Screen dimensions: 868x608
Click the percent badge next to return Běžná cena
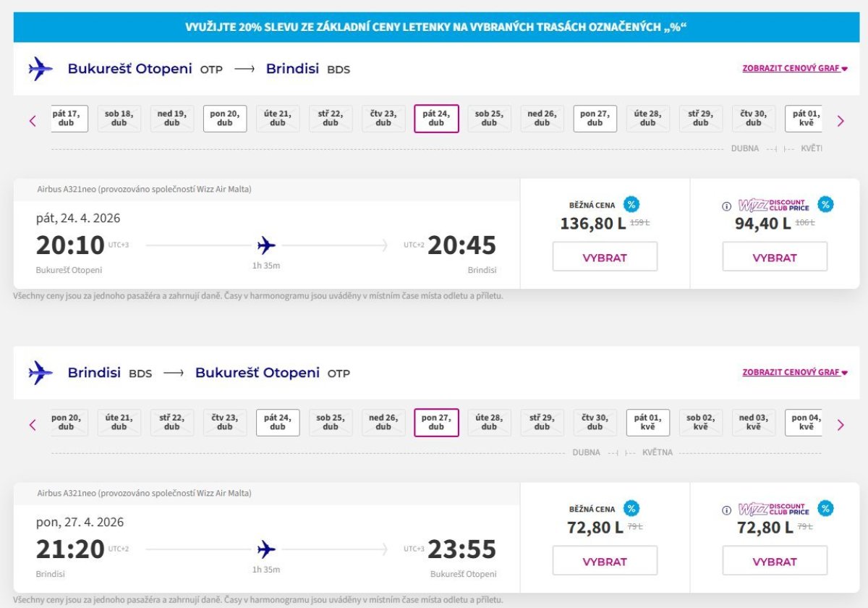pyautogui.click(x=631, y=509)
